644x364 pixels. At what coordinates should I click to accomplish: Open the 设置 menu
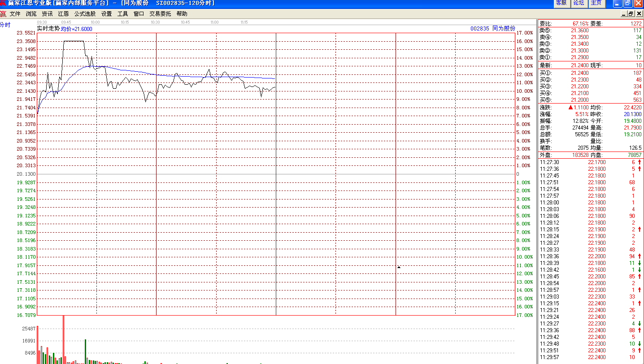tap(107, 14)
